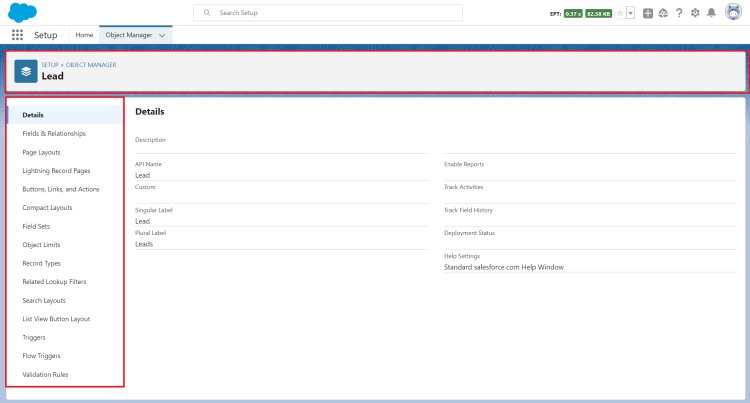Open the Setup gear icon
The image size is (750, 403).
pyautogui.click(x=695, y=13)
